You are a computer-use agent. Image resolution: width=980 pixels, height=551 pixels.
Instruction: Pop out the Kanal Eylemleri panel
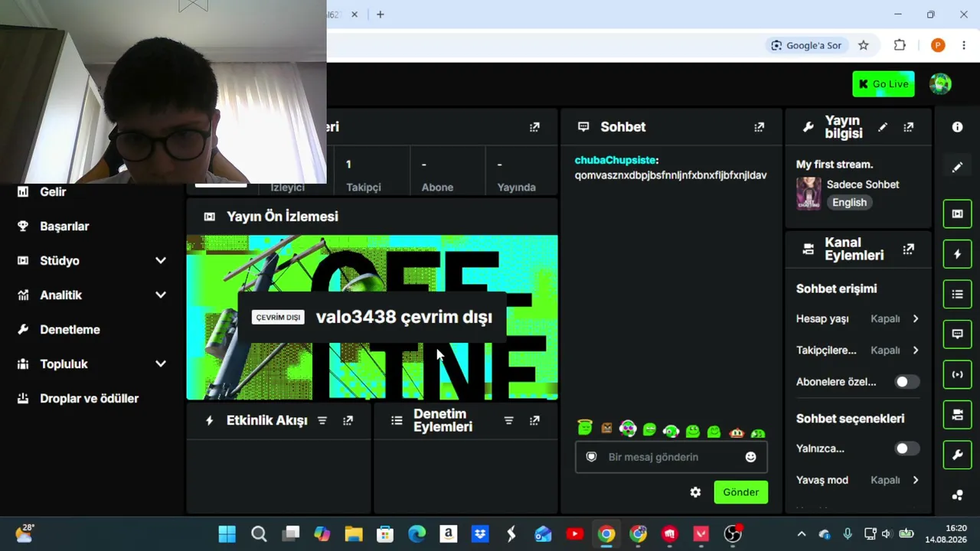908,249
